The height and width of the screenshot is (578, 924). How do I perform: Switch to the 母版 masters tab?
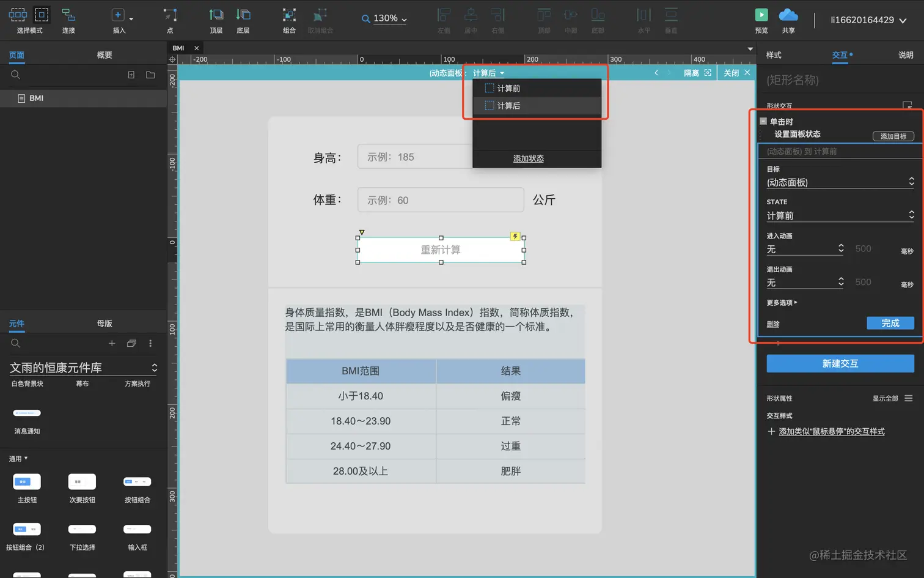(x=105, y=324)
